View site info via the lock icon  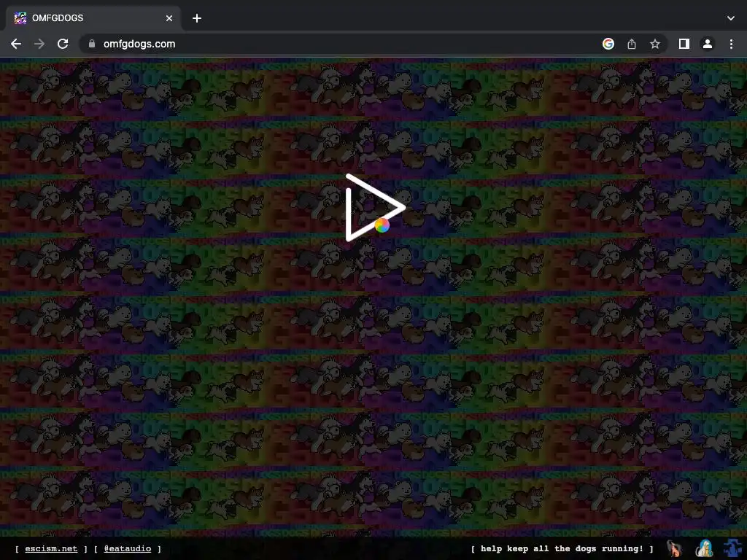pyautogui.click(x=92, y=44)
